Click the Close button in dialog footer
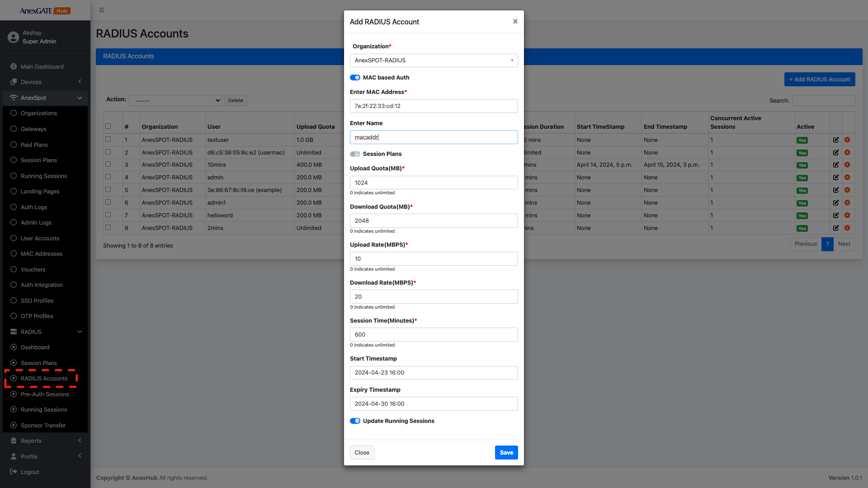Screen dimensions: 868x488 (362, 453)
